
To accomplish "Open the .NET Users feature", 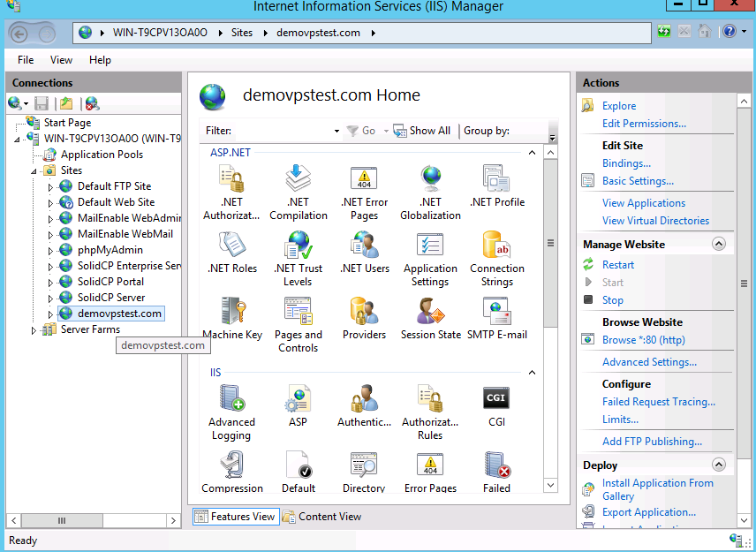I will (x=365, y=252).
